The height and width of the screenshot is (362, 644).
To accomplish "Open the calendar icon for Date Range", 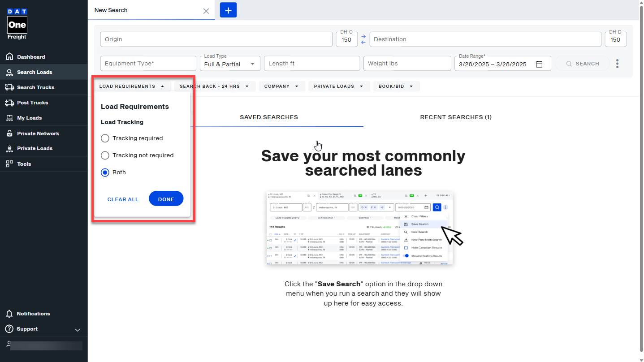I will (539, 64).
